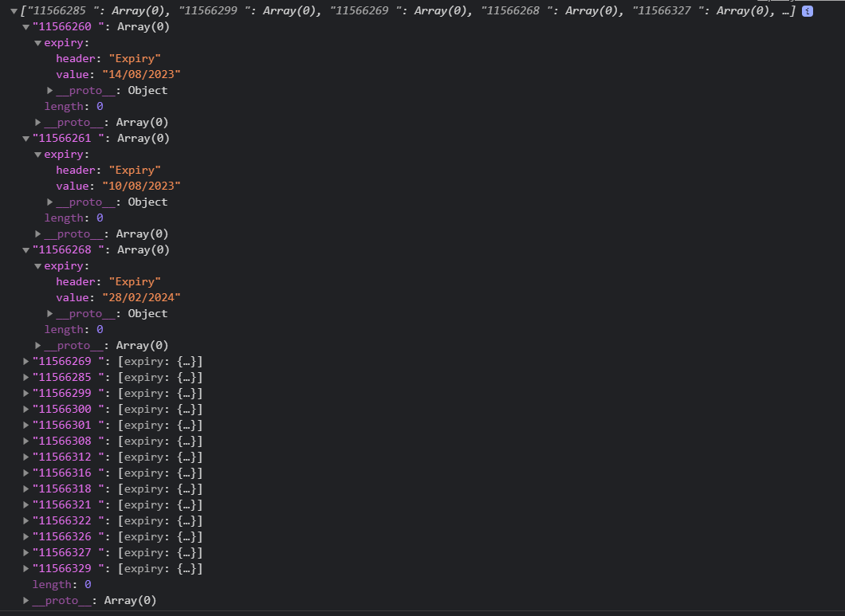Collapse the "11566261 " entry
Image resolution: width=845 pixels, height=616 pixels.
tap(26, 139)
